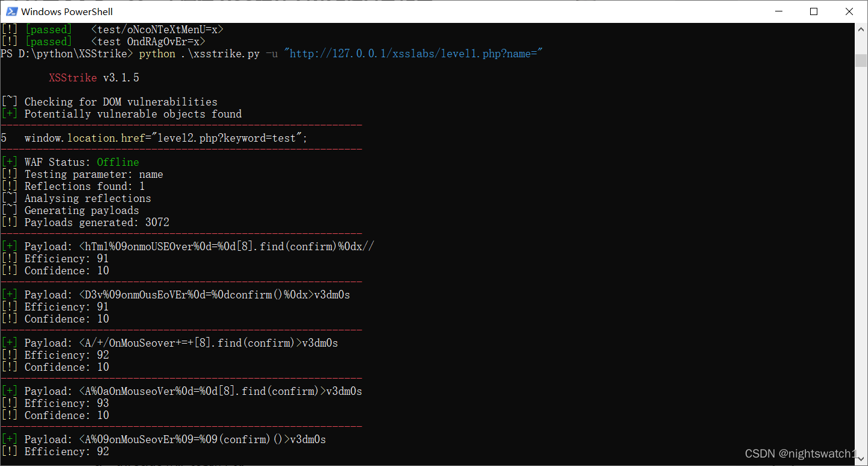
Task: Click 'Analysing reflections' line
Action: (x=76, y=198)
